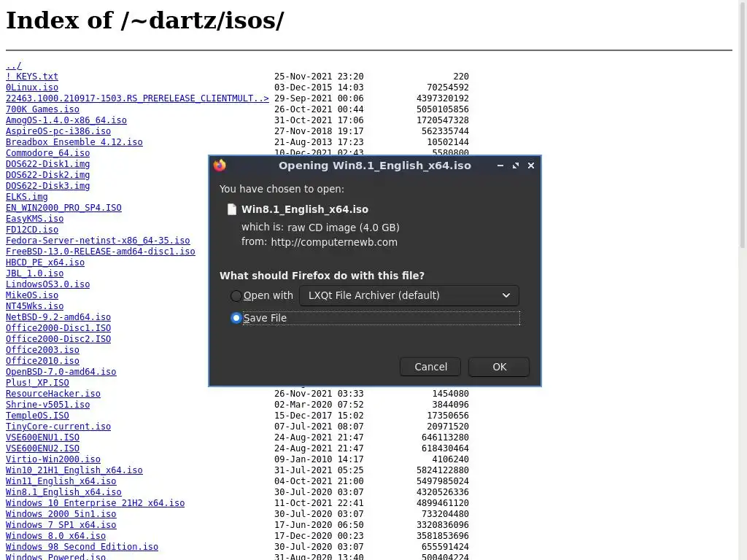
Task: Download Commodore_64.iso
Action: pos(47,153)
